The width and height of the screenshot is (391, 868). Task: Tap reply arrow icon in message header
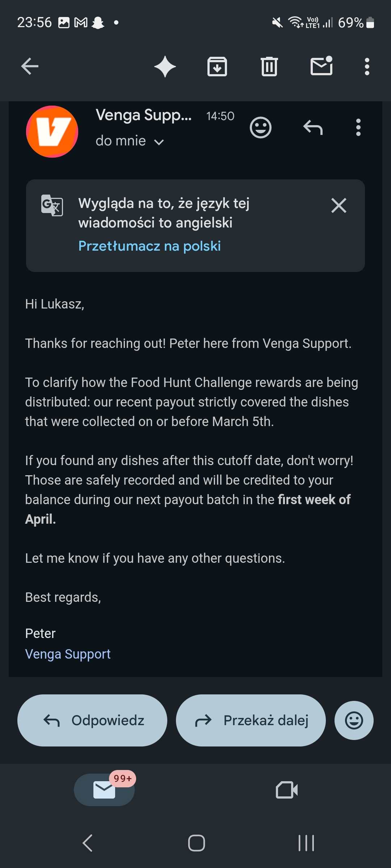[x=313, y=128]
